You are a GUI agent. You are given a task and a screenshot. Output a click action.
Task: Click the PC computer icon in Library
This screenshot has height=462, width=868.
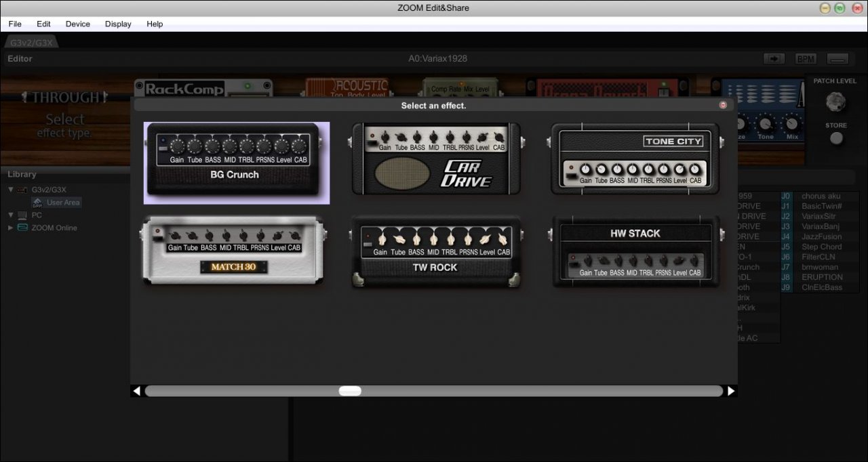[x=22, y=215]
